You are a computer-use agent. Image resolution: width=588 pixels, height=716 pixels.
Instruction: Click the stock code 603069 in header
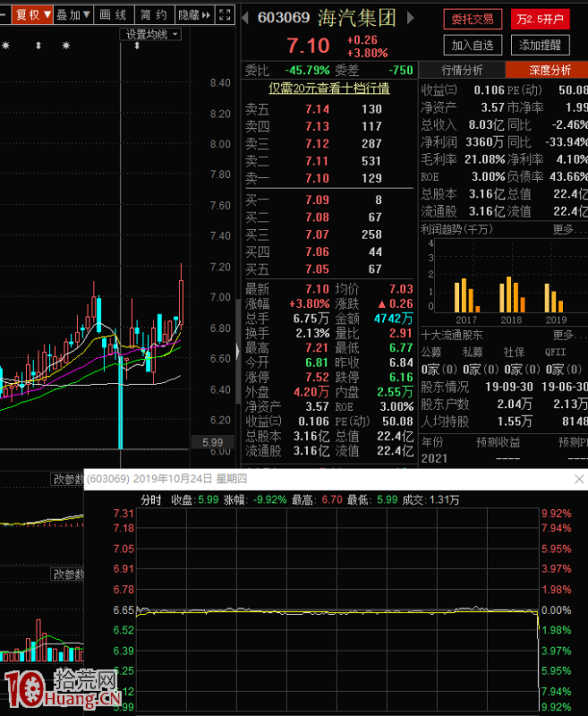pyautogui.click(x=284, y=18)
